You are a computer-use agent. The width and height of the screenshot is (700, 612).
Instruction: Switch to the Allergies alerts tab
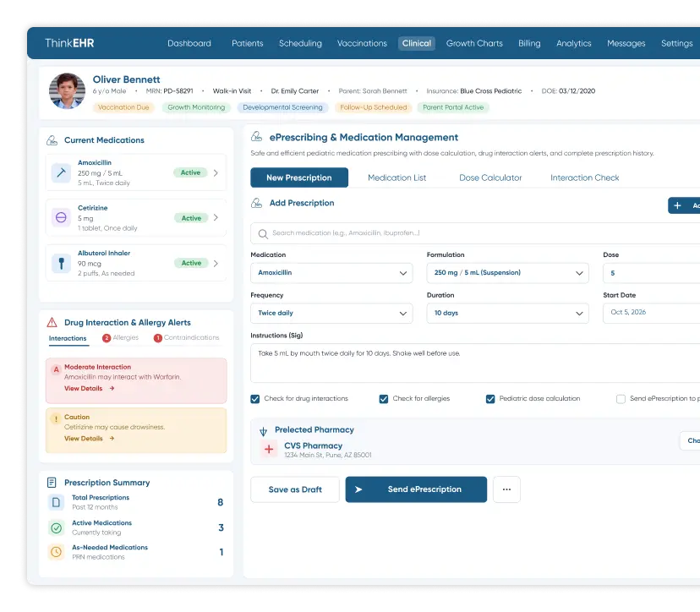click(121, 338)
